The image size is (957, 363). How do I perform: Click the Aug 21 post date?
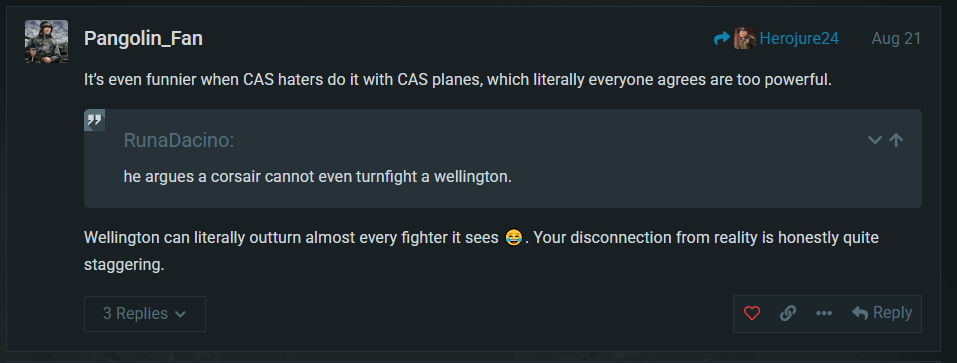896,38
